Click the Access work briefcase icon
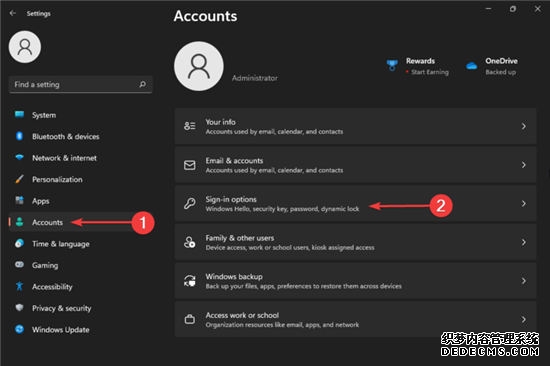550x366 pixels. tap(190, 319)
